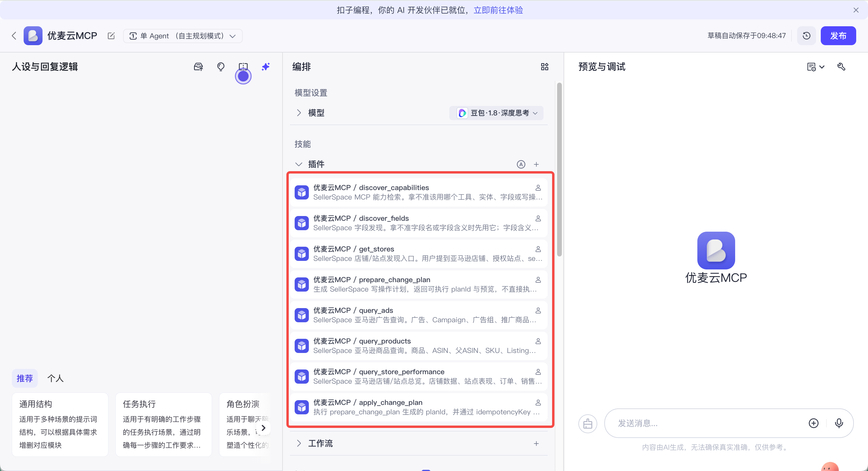868x471 pixels.
Task: Open the 单 Agent mode dropdown
Action: [x=183, y=36]
